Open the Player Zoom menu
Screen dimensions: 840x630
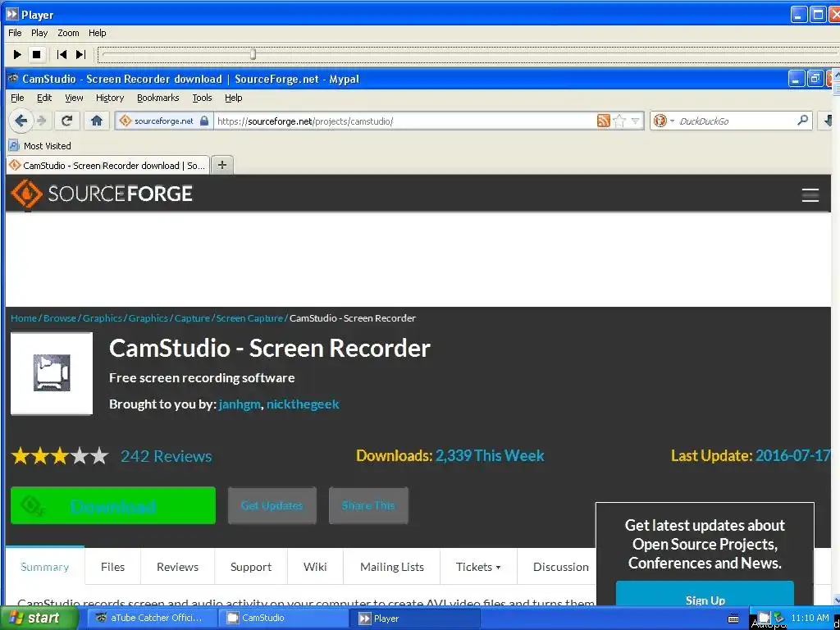pos(68,33)
